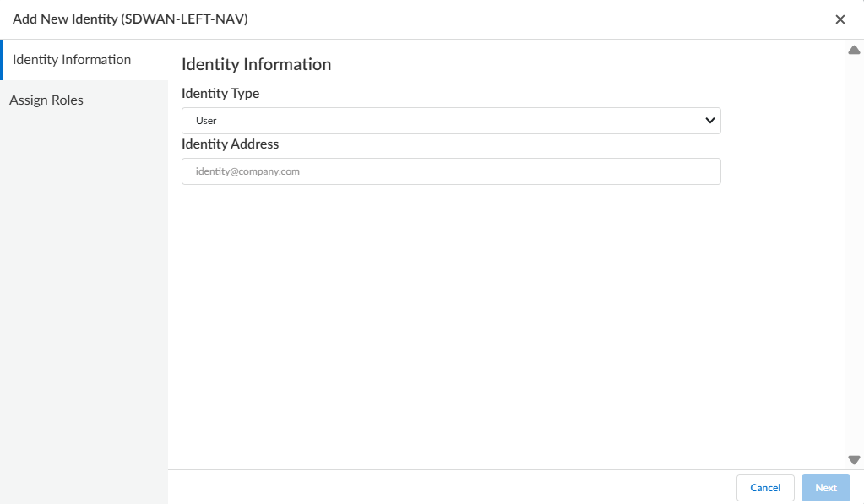Click the scroll up arrow
Image resolution: width=864 pixels, height=504 pixels.
point(853,50)
